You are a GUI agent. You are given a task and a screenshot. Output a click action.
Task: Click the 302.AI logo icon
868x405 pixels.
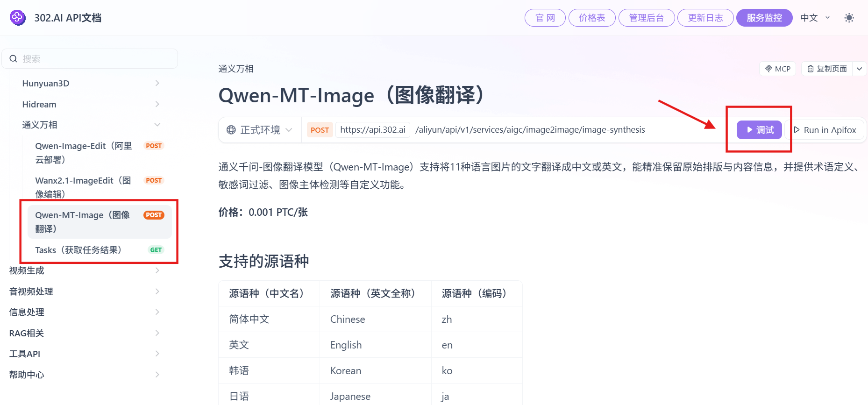(x=18, y=18)
